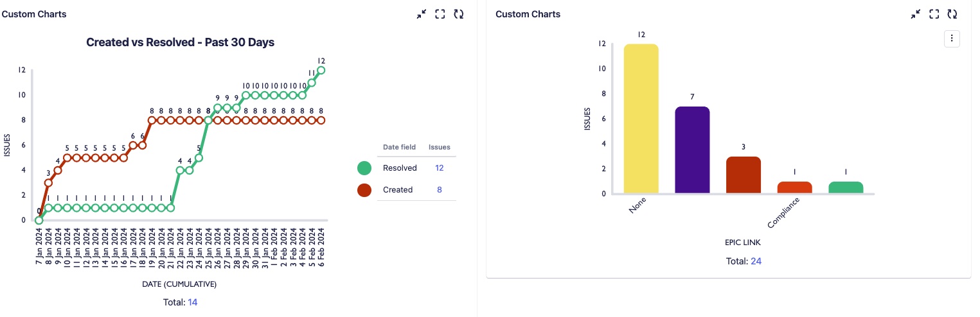Open the Created issues count link 8

(440, 190)
